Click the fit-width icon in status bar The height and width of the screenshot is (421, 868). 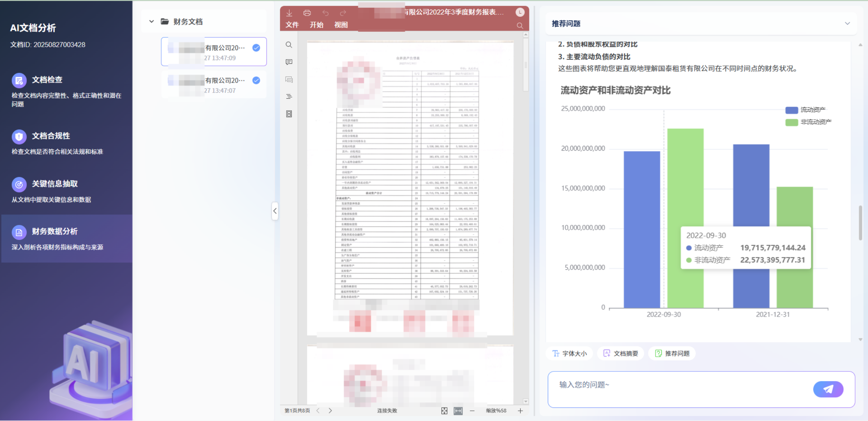458,410
